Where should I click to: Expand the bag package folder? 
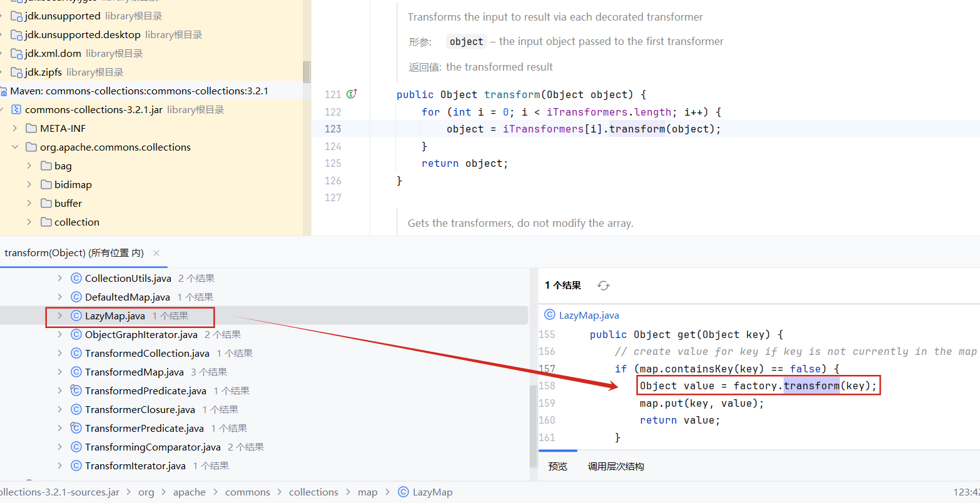click(29, 166)
